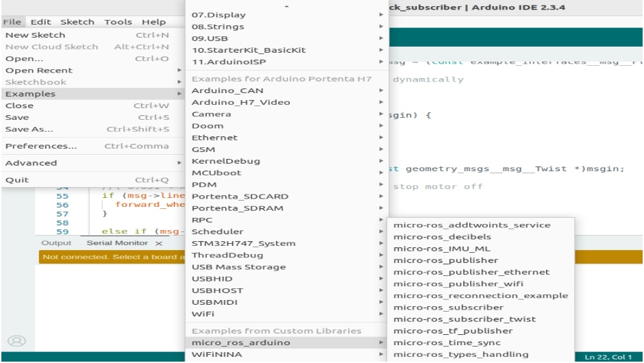Switch to the Serial Monitor tab
The height and width of the screenshot is (363, 644).
pyautogui.click(x=117, y=243)
